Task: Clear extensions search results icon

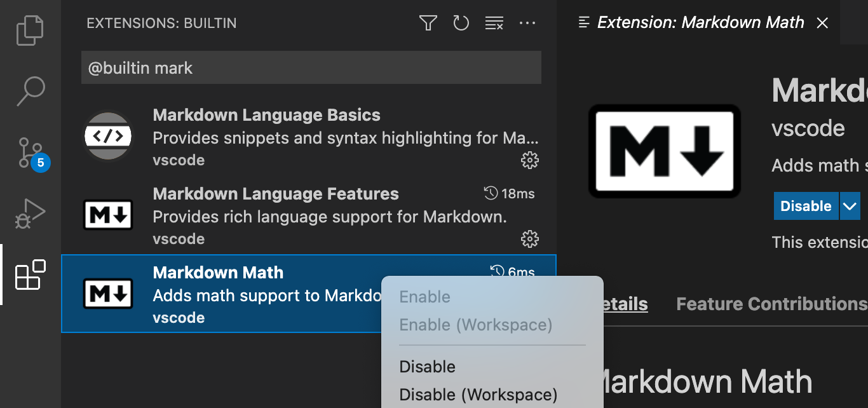Action: pos(494,24)
